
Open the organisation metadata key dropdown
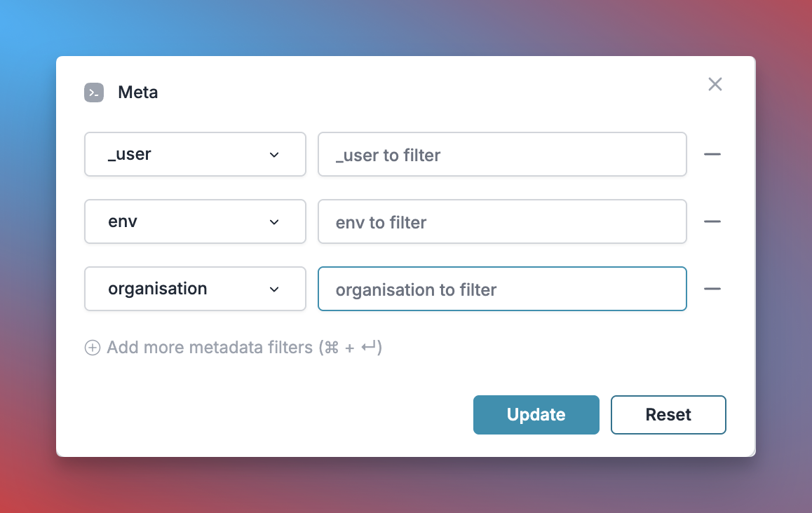point(195,289)
